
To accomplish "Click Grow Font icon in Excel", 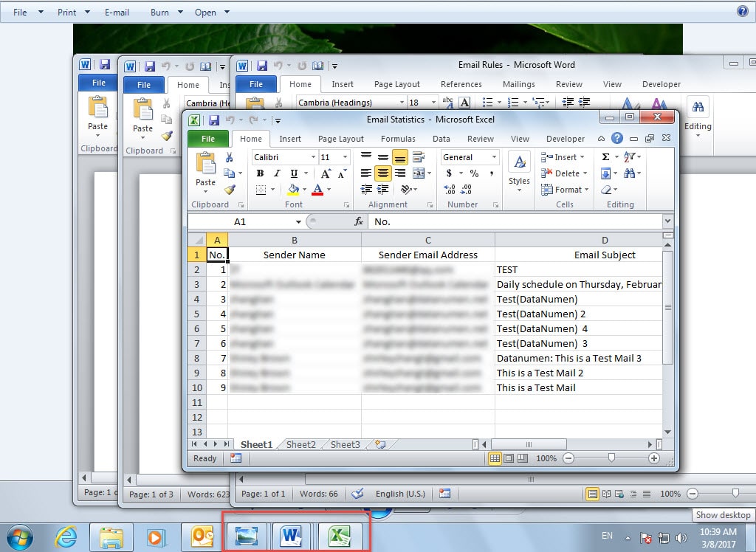I will [x=326, y=173].
